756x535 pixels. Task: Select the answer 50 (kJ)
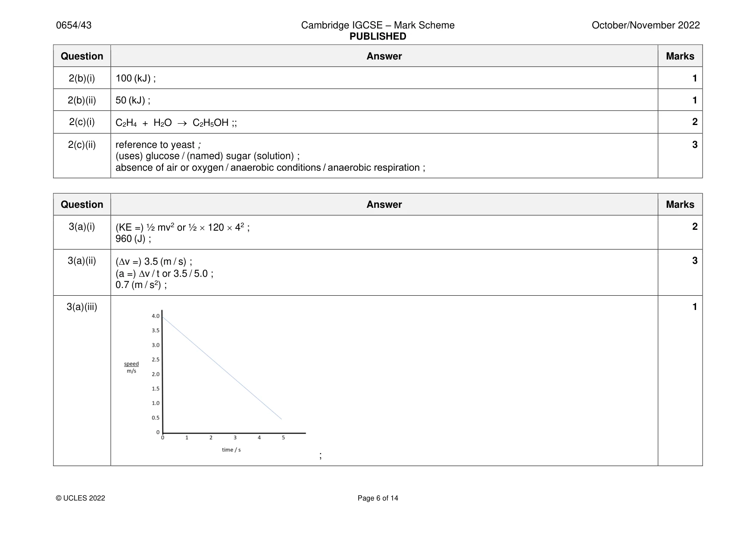133,100
